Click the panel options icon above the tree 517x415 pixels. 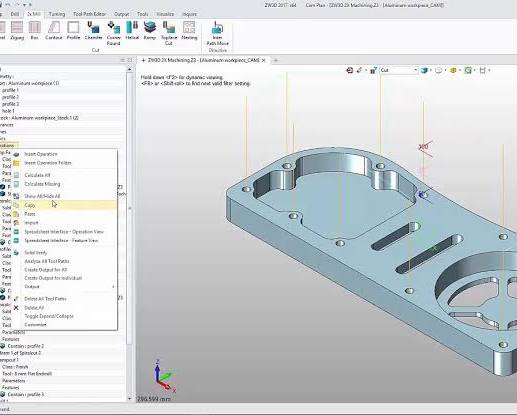pyautogui.click(x=122, y=60)
